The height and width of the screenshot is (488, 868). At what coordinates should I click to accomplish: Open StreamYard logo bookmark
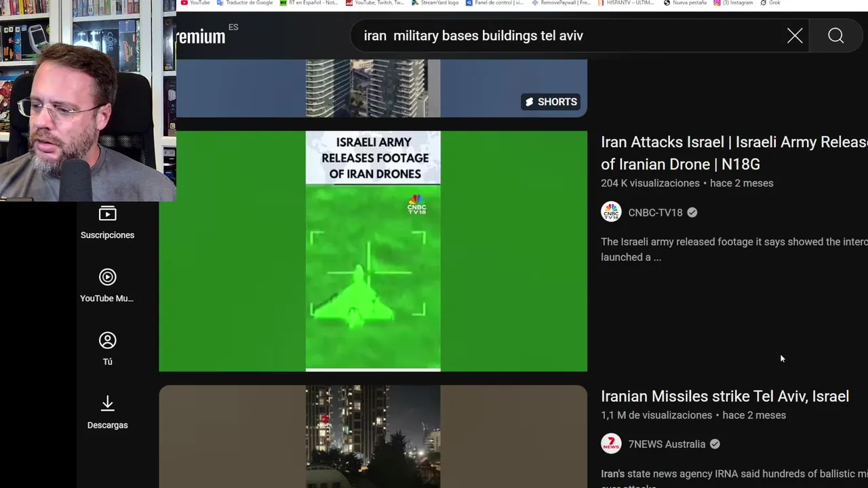pos(435,3)
